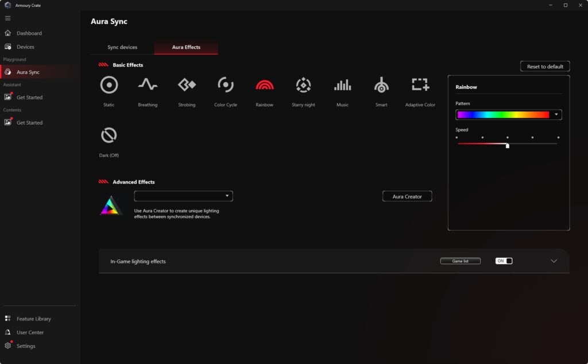
Task: Click the rainbow gradient pattern swatch
Action: click(x=503, y=115)
